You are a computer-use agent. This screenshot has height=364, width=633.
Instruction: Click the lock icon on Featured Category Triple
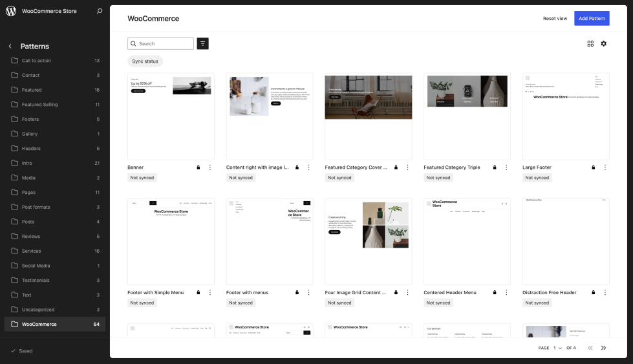495,167
